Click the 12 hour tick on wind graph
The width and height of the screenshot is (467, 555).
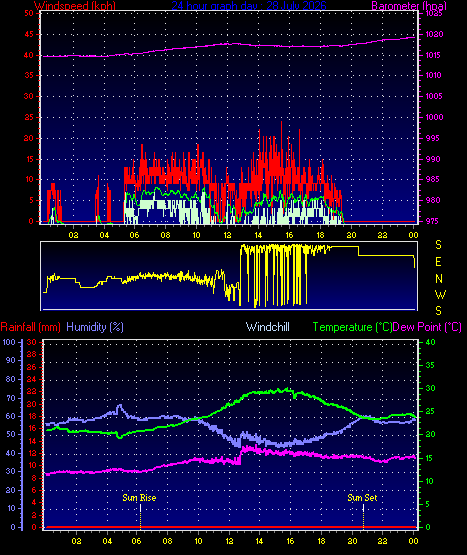pyautogui.click(x=227, y=235)
